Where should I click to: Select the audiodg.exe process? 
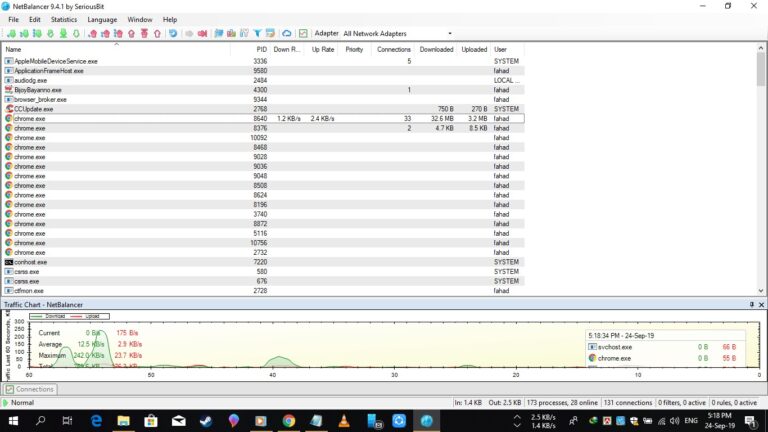[264, 80]
